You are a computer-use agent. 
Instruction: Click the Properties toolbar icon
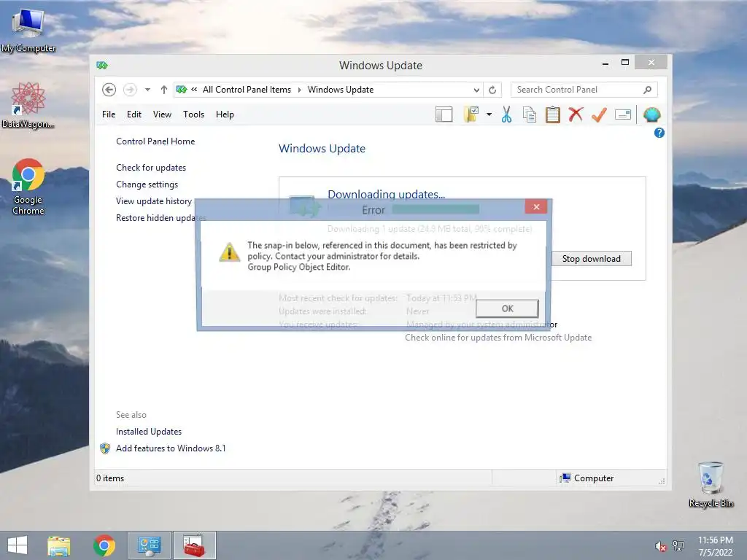point(623,114)
